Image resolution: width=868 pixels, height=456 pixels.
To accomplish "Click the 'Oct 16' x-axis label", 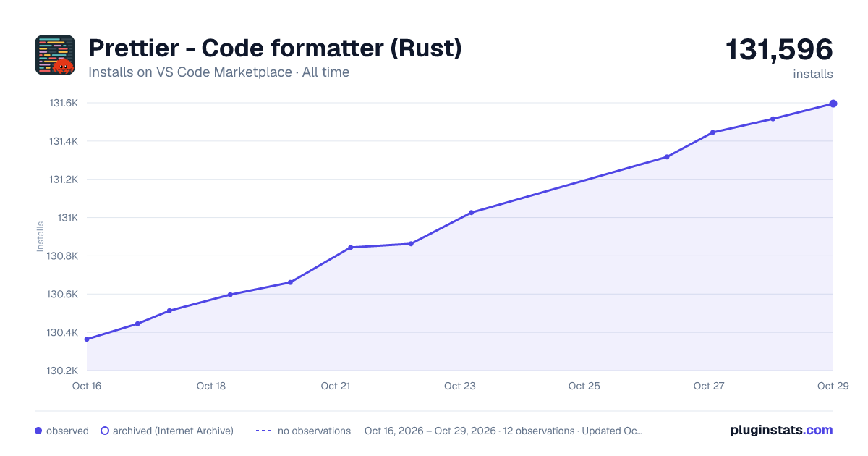I will pyautogui.click(x=87, y=386).
